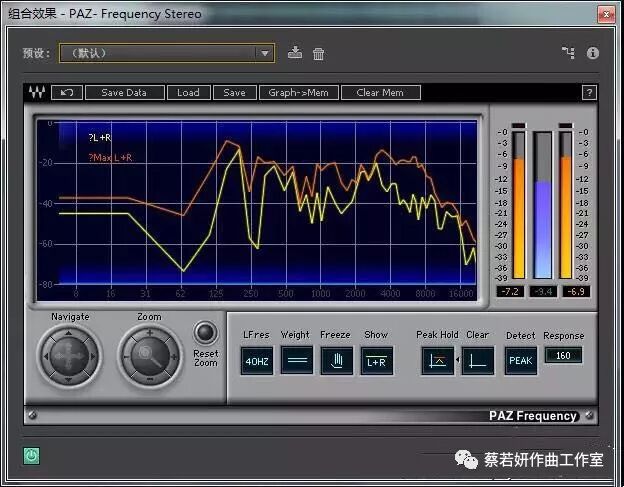Click the 16000 frequency axis label
This screenshot has width=624, height=487.
[461, 294]
